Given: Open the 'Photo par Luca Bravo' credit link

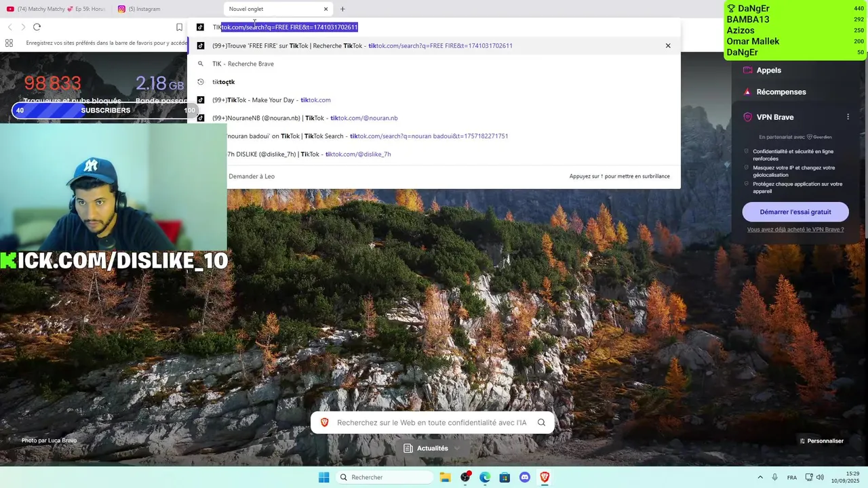Looking at the screenshot, I should point(49,441).
